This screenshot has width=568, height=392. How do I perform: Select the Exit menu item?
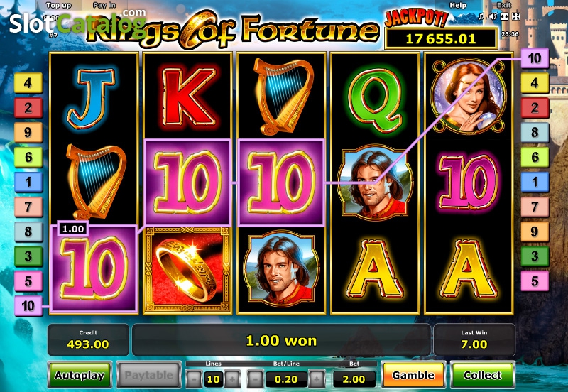tap(504, 5)
